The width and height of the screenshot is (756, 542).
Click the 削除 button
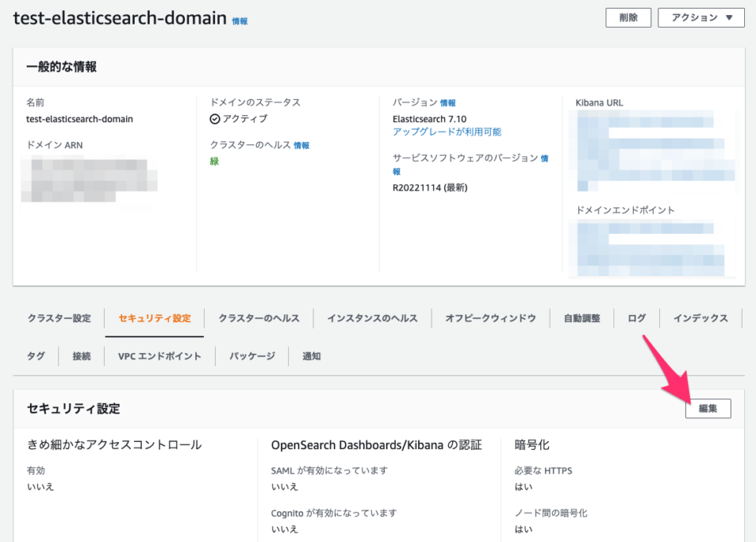coord(628,18)
